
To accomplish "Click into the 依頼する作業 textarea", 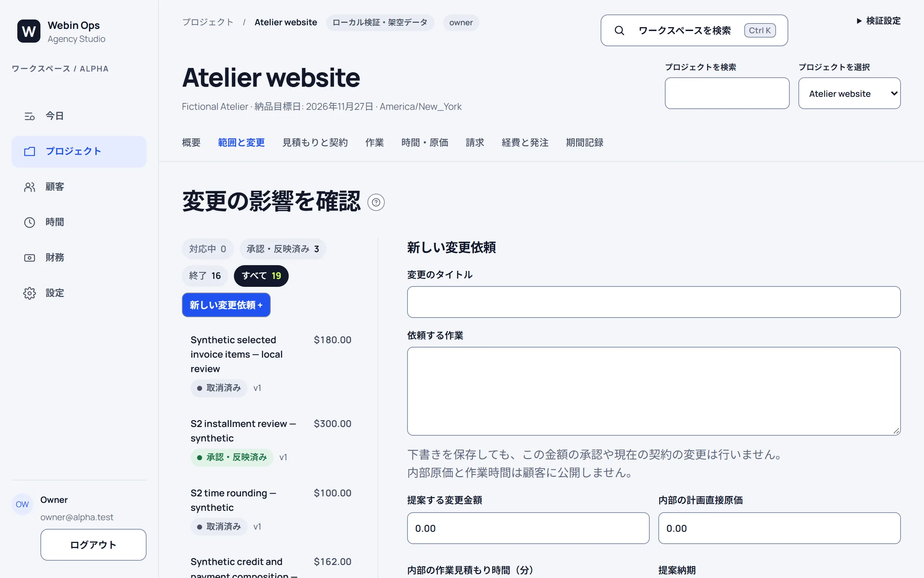I will [x=654, y=391].
